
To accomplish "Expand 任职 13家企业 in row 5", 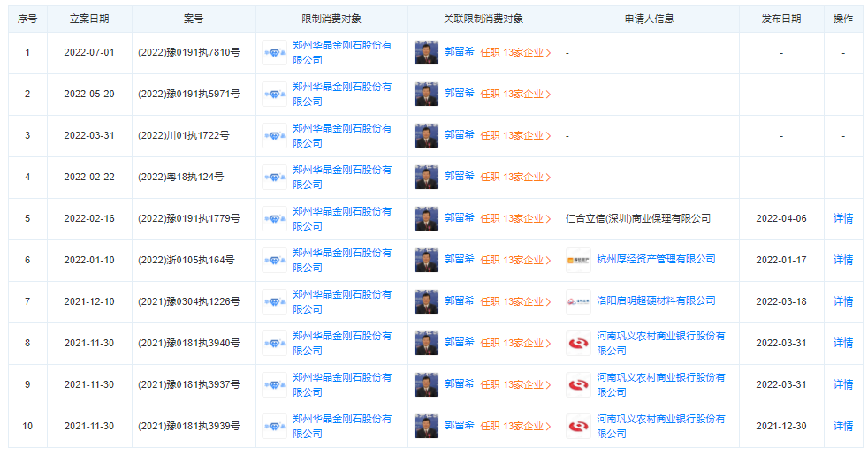I will point(515,218).
